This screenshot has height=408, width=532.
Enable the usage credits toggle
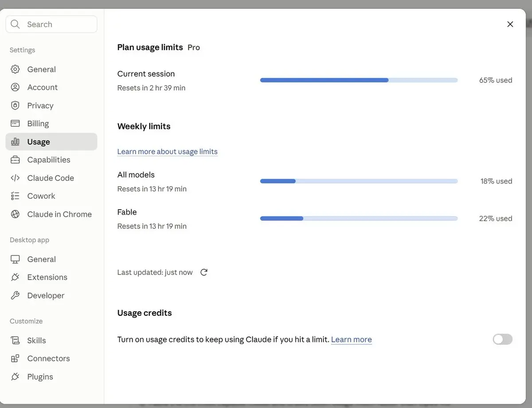coord(502,339)
